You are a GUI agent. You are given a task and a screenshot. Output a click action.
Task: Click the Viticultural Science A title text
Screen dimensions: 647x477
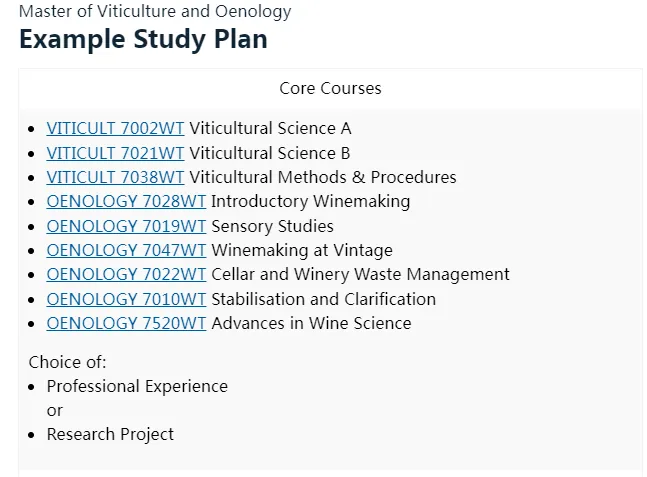pos(270,128)
